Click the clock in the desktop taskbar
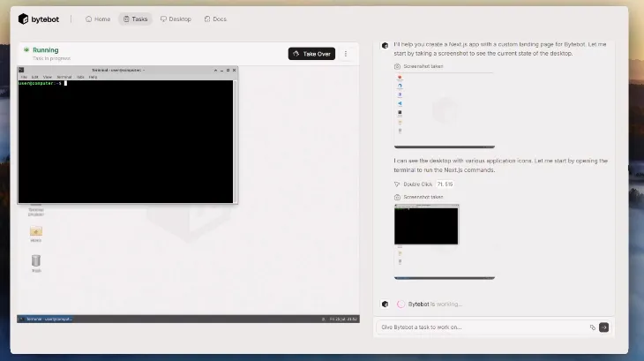This screenshot has height=361, width=644. (343, 320)
